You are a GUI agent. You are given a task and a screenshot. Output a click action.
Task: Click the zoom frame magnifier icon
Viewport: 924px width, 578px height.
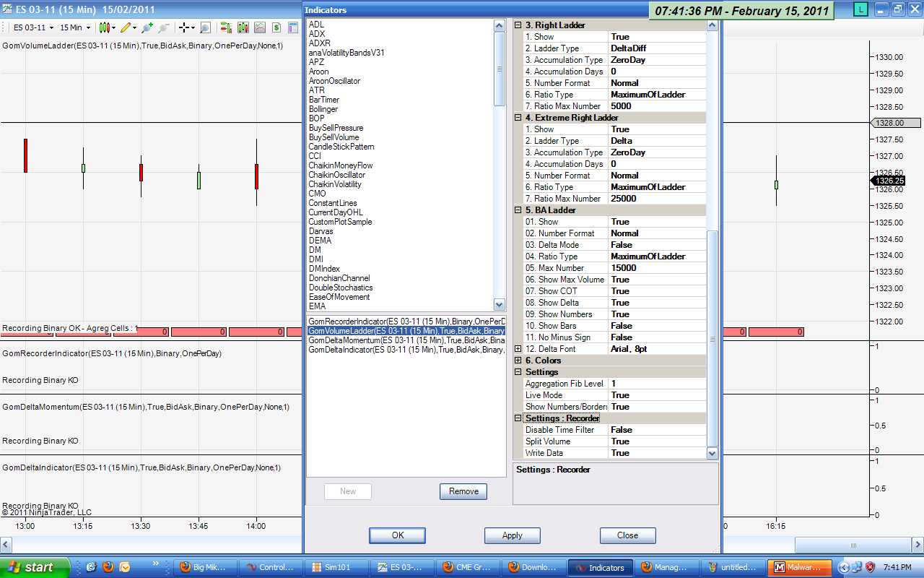(205, 27)
